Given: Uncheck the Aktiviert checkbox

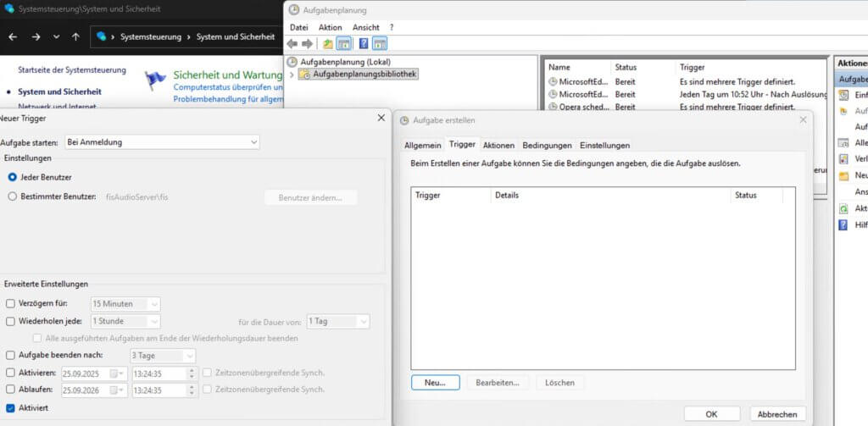Looking at the screenshot, I should click(x=10, y=407).
